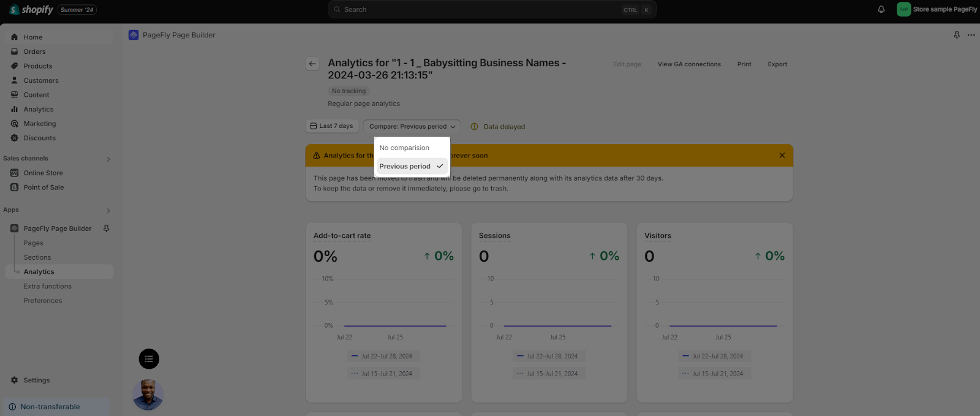This screenshot has width=980, height=416.
Task: Toggle the Jul 22–Jul 28 series in the Add-to-cart chart
Action: pos(381,356)
